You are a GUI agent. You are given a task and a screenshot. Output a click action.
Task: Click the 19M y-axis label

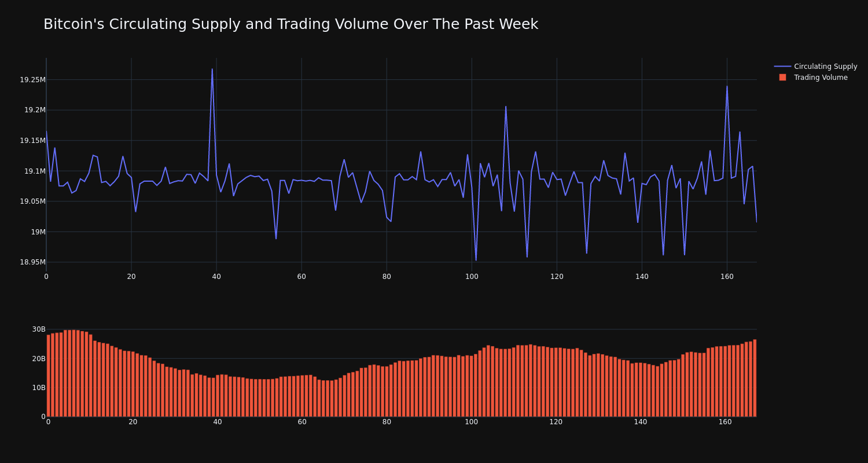(38, 232)
